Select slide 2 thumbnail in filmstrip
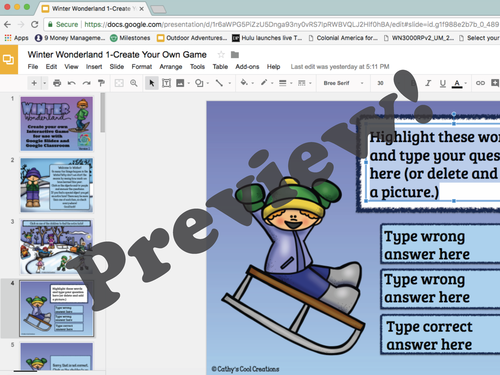This screenshot has width=500, height=375. point(57,185)
